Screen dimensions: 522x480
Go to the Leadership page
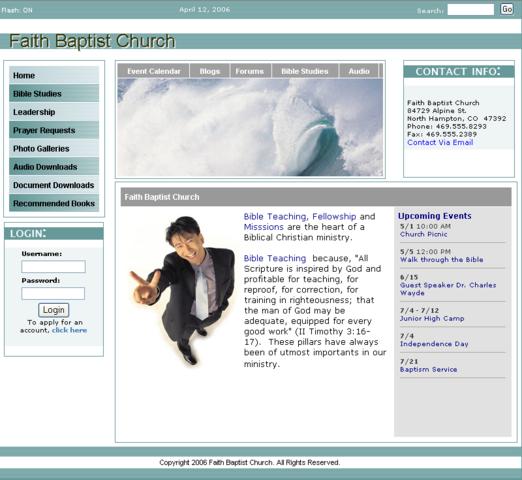[x=54, y=112]
